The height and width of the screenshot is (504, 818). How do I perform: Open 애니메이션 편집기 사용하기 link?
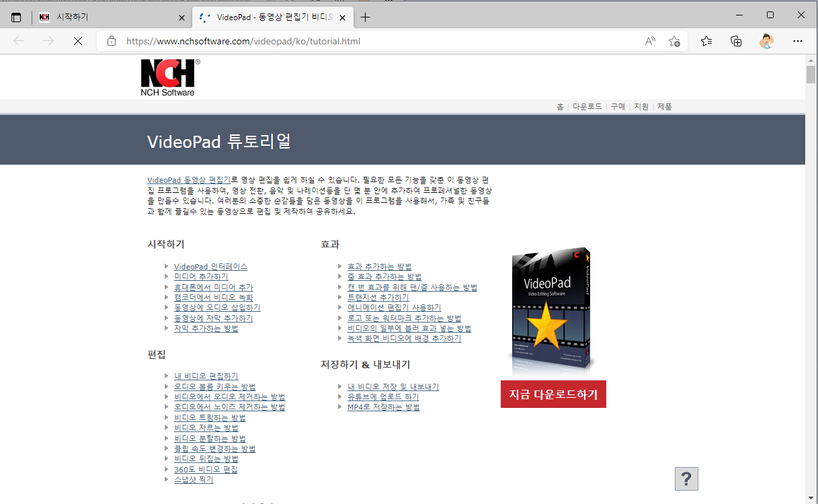click(395, 308)
